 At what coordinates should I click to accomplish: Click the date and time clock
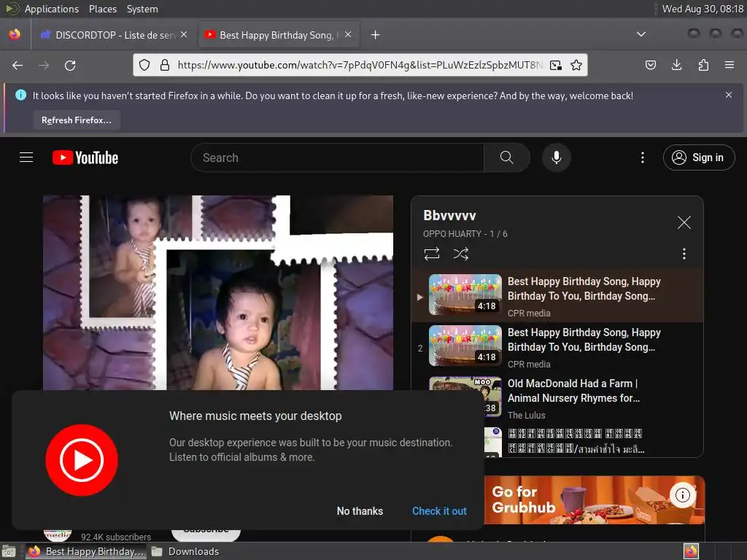pos(703,9)
